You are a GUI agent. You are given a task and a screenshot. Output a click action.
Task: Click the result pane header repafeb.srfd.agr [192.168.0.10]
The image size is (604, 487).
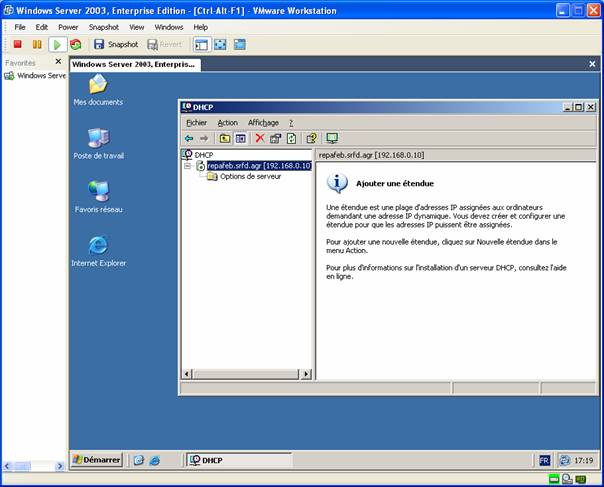pyautogui.click(x=371, y=155)
